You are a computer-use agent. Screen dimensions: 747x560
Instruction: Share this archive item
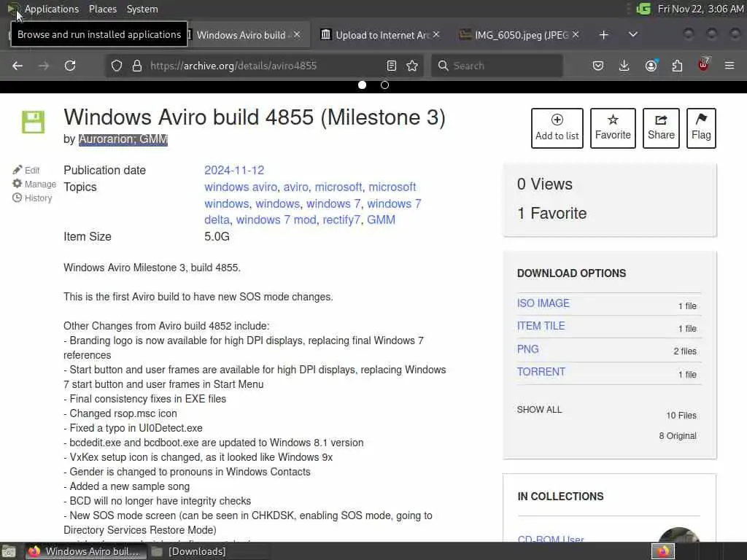tap(661, 128)
